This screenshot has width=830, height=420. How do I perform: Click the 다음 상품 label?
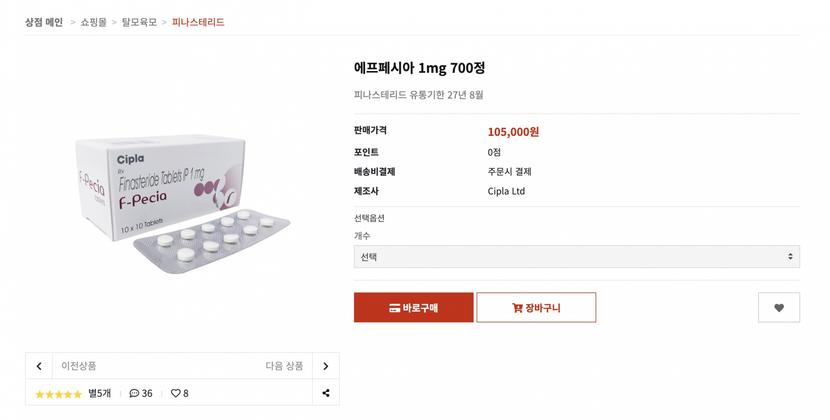pos(284,366)
